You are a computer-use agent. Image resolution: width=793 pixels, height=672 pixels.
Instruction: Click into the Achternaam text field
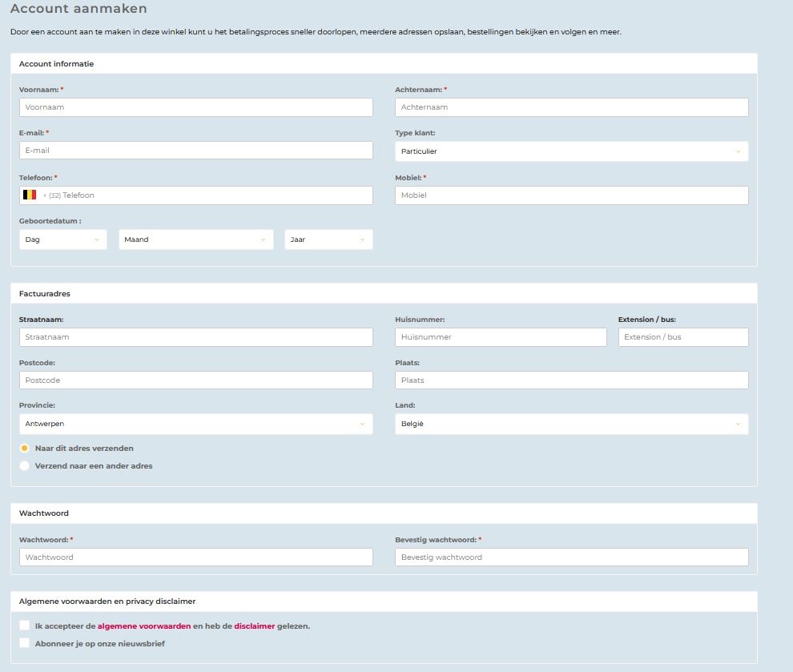click(571, 107)
